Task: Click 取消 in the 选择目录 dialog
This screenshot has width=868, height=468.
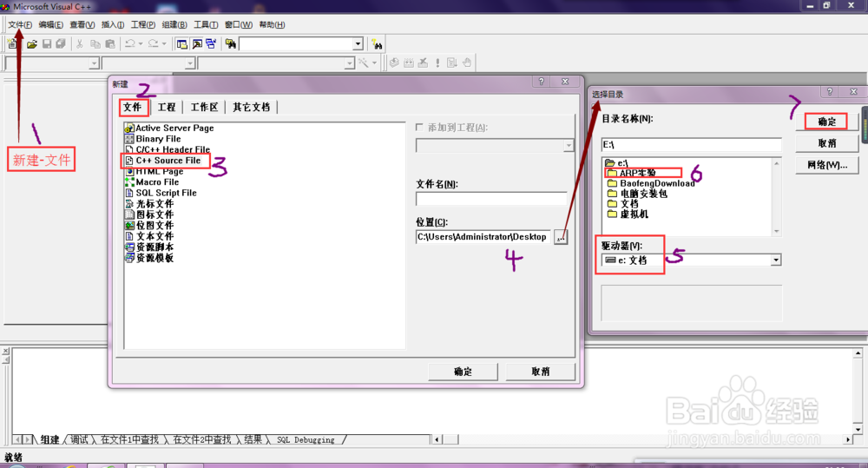Action: (x=826, y=143)
